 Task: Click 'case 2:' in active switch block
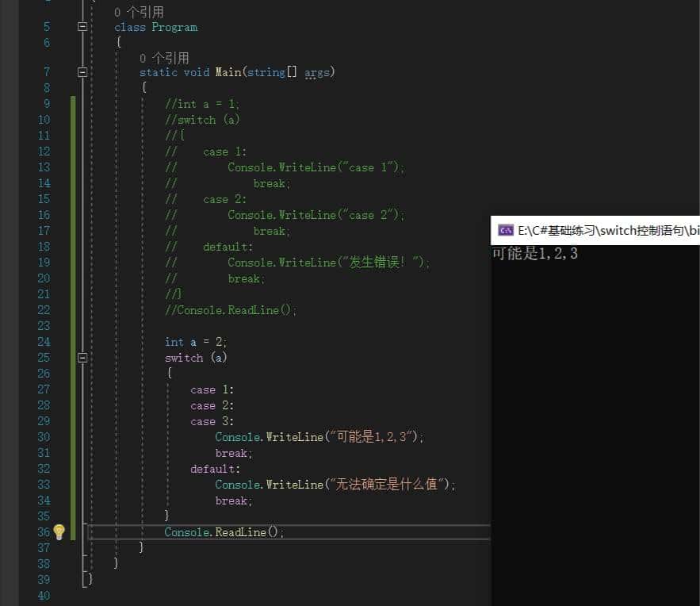coord(212,405)
